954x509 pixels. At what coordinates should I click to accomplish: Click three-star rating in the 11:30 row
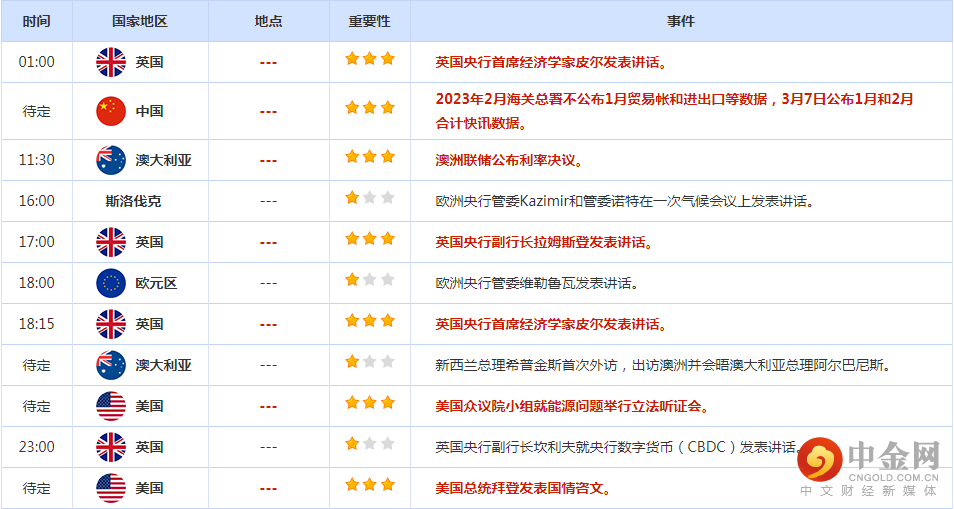369,157
